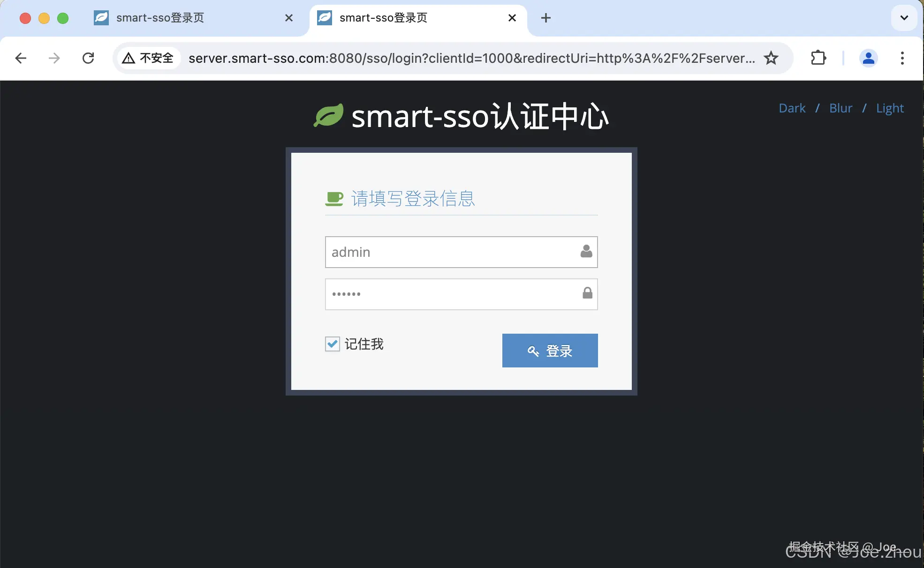Click the person icon in the username field
924x568 pixels.
(586, 251)
